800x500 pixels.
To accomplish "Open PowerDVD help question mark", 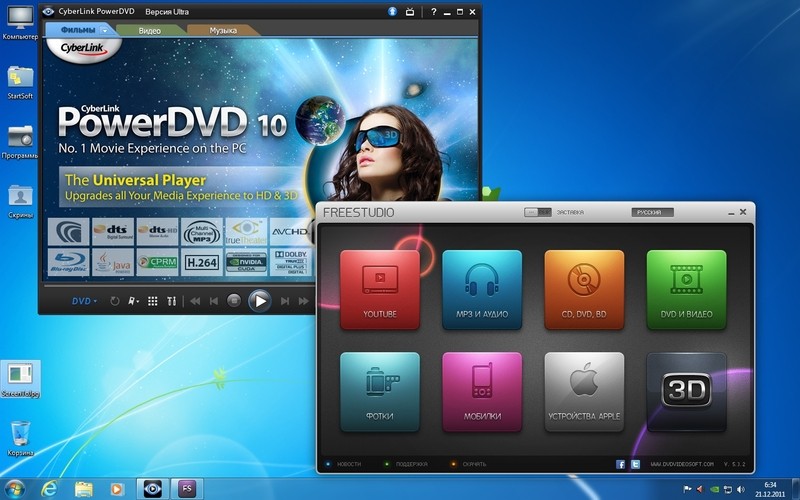I will coord(433,12).
